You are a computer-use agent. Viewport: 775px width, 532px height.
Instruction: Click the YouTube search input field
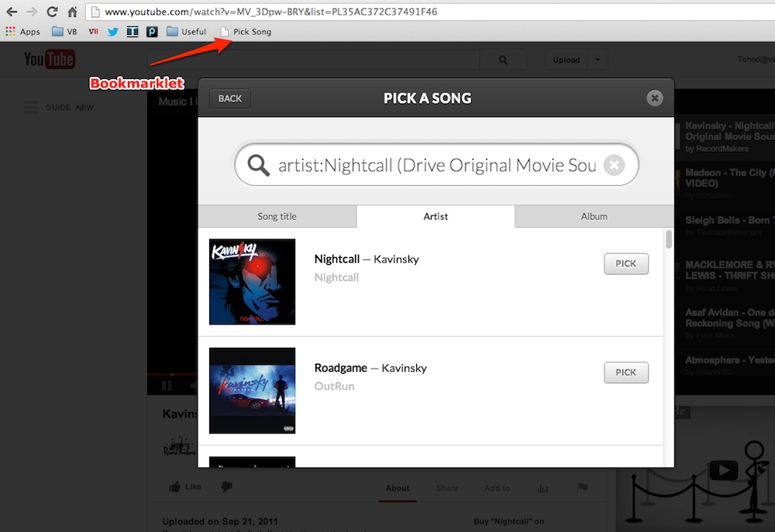coord(314,60)
